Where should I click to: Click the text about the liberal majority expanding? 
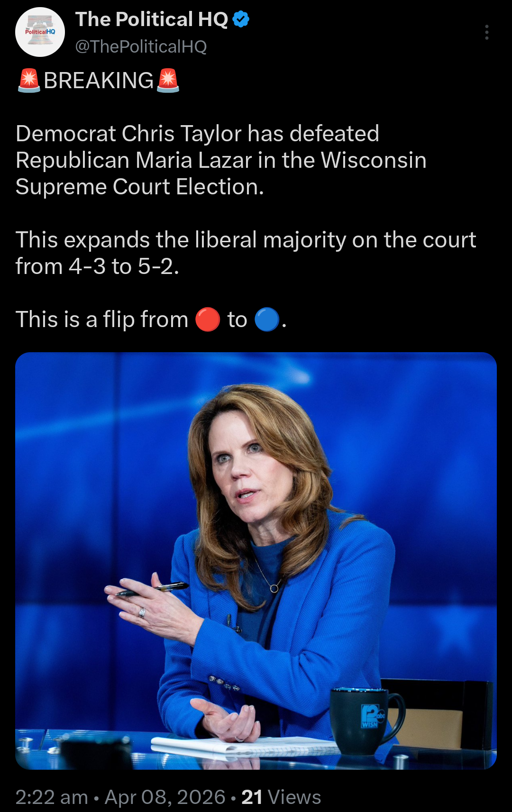pyautogui.click(x=246, y=253)
